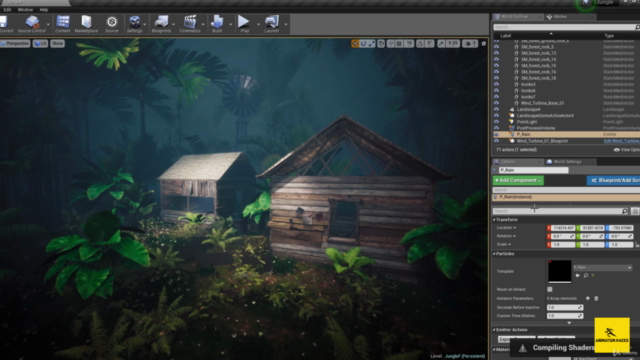This screenshot has height=360, width=640.
Task: Toggle visibility of P_Rain actor
Action: coord(496,134)
